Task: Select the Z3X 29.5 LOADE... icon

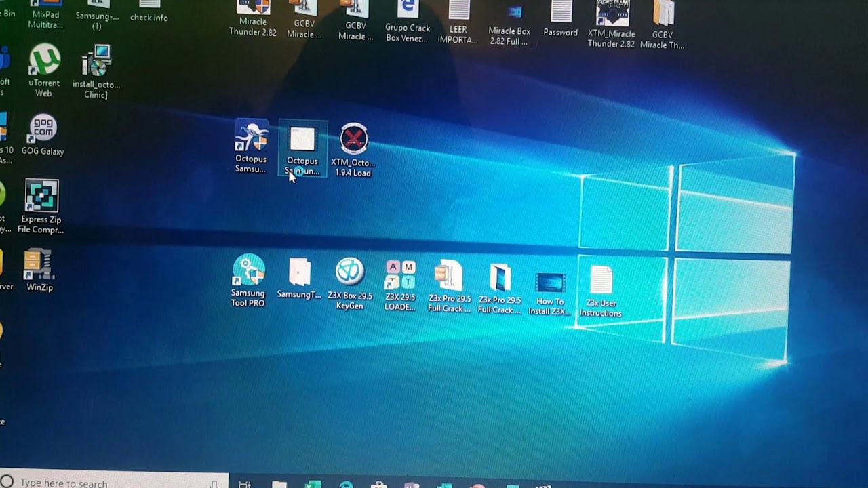Action: (400, 285)
